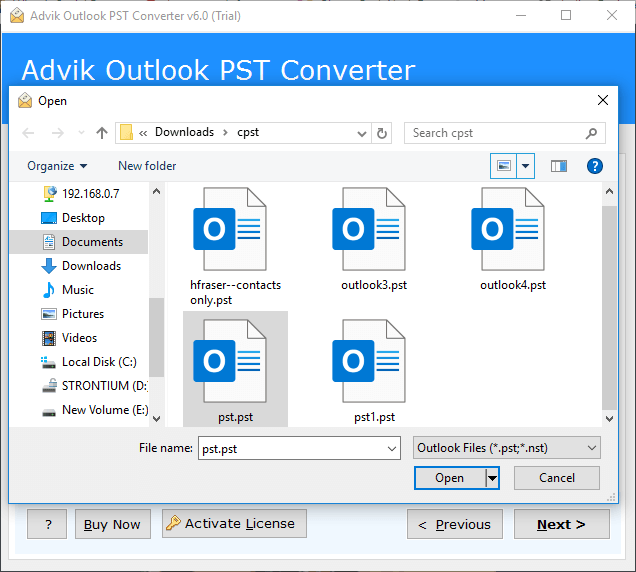Open the view options dropdown arrow

pos(526,166)
